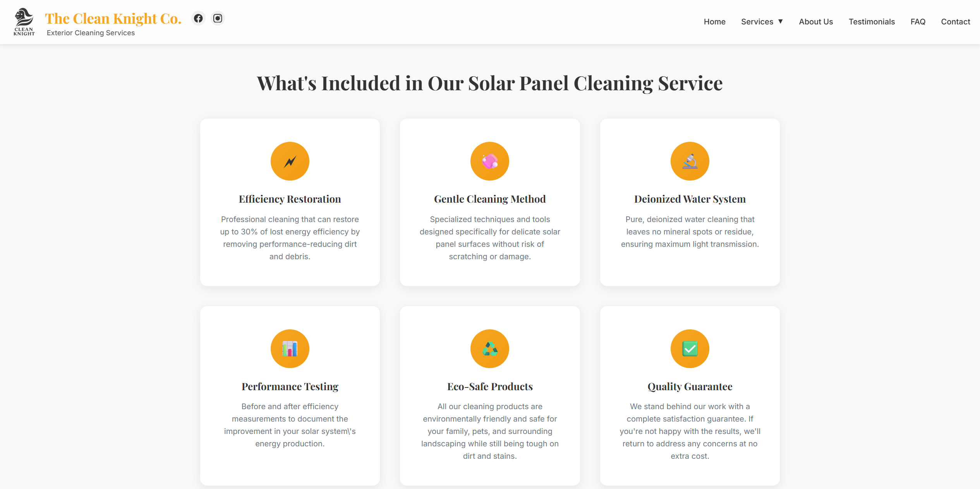Open the FAQ page link
The image size is (980, 489).
918,22
